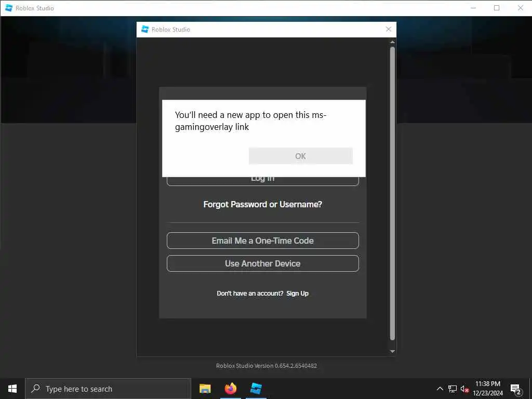Click Roblox Studio taskbar icon
Image resolution: width=532 pixels, height=399 pixels.
coord(256,389)
